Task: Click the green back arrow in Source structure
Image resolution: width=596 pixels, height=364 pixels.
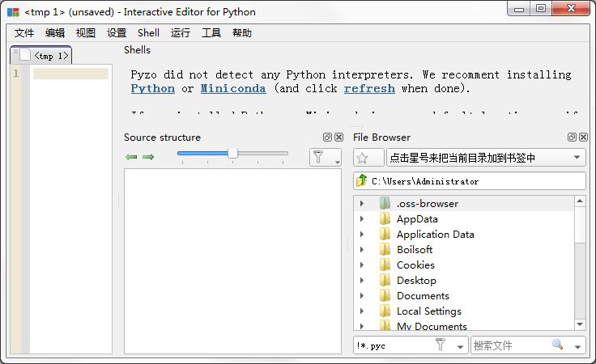Action: pos(131,157)
